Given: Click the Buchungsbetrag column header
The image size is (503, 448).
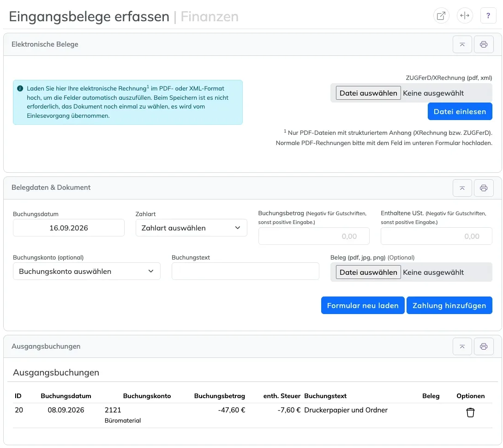Looking at the screenshot, I should pos(219,396).
